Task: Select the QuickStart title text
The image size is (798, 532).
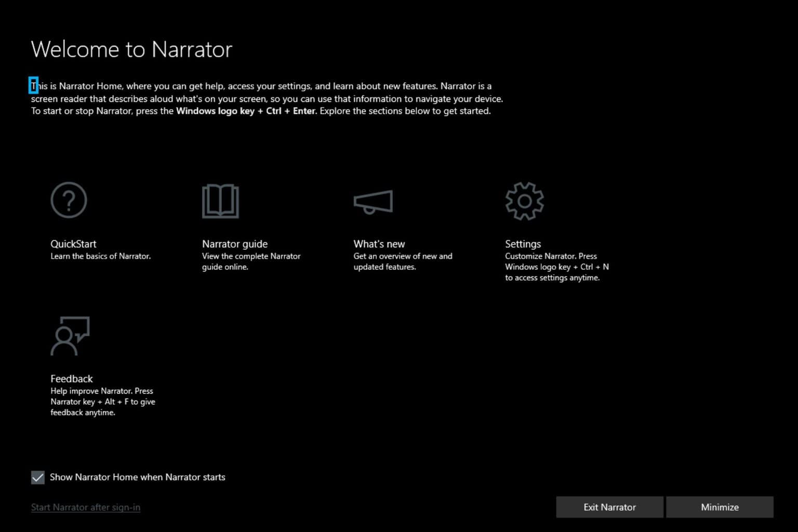Action: click(73, 244)
